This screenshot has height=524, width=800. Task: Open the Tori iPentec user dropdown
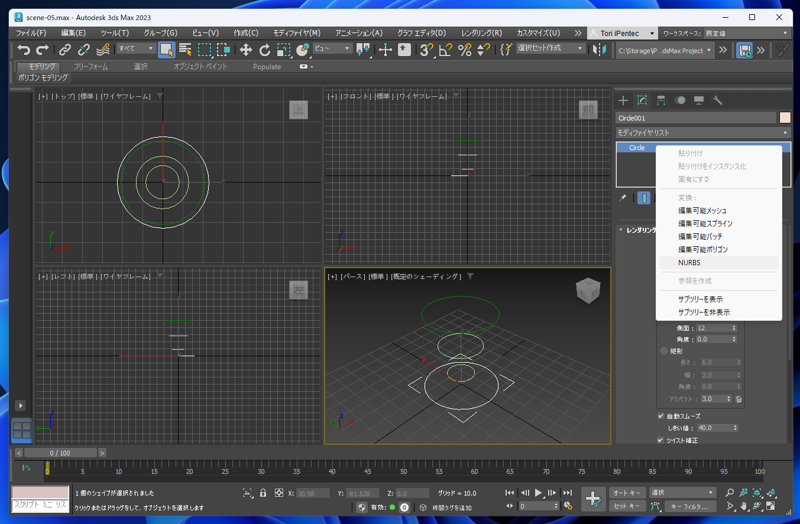point(622,33)
